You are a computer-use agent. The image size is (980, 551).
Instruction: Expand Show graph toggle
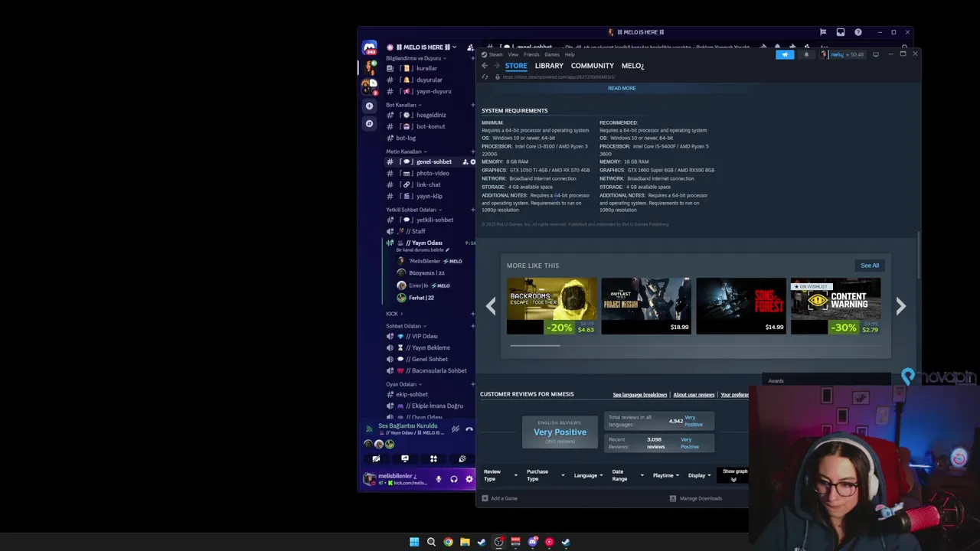pos(734,475)
